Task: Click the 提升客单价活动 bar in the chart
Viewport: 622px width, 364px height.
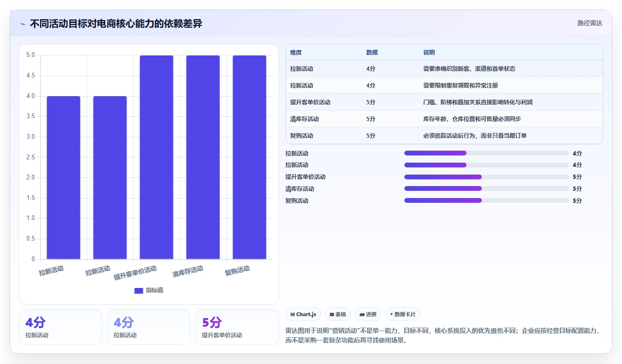Action: (156, 157)
